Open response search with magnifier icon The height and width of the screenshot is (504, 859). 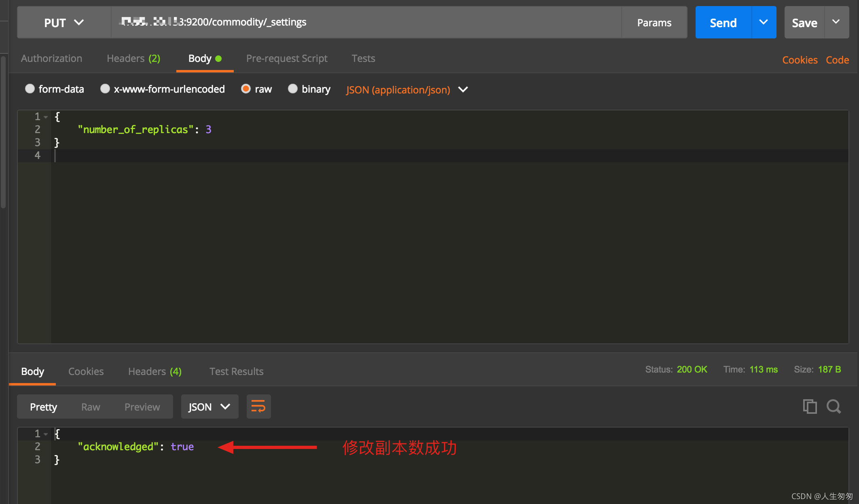click(834, 407)
